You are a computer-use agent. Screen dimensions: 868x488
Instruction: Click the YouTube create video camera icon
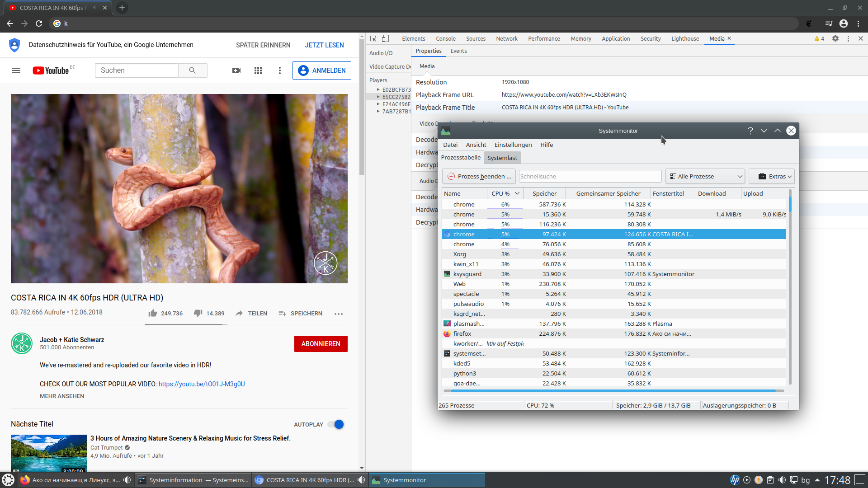[x=236, y=70]
